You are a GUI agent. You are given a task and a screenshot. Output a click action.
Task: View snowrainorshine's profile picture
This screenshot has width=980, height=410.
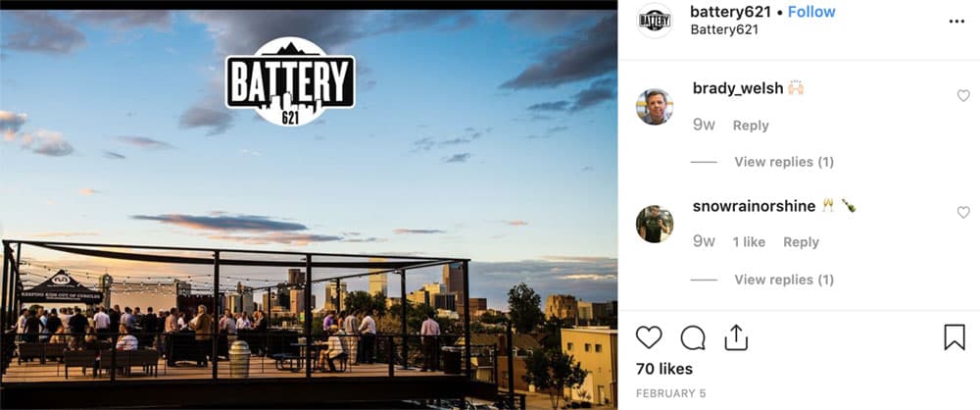point(655,224)
